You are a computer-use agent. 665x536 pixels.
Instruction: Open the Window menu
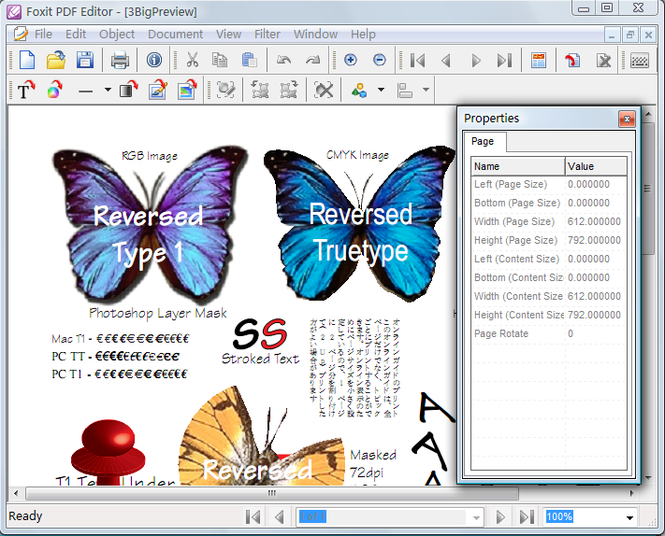[316, 34]
